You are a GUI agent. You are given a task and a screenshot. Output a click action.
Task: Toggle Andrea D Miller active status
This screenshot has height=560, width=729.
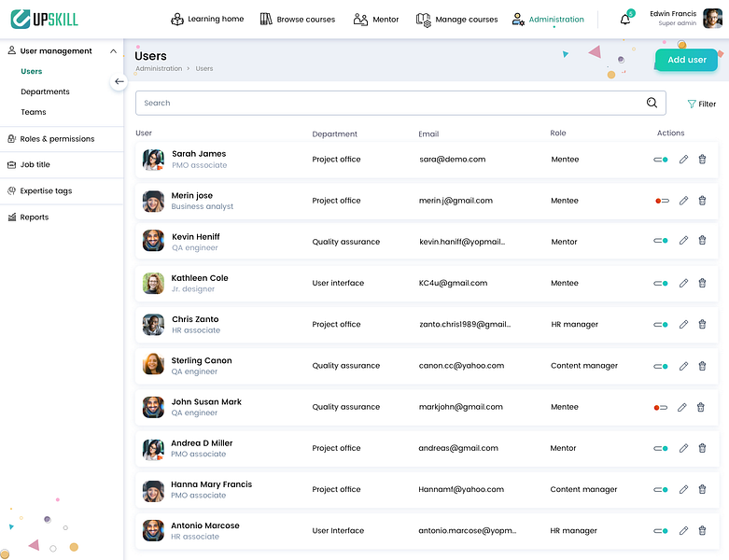click(661, 449)
